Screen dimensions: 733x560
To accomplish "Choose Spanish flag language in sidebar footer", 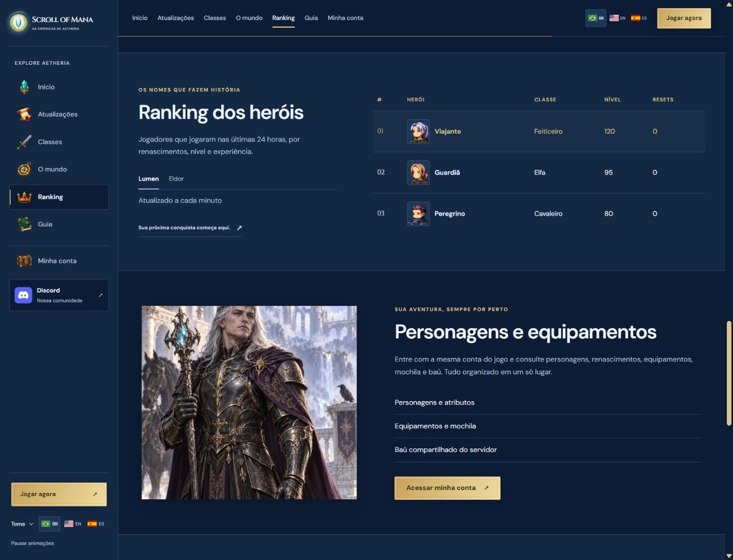I will coord(96,524).
